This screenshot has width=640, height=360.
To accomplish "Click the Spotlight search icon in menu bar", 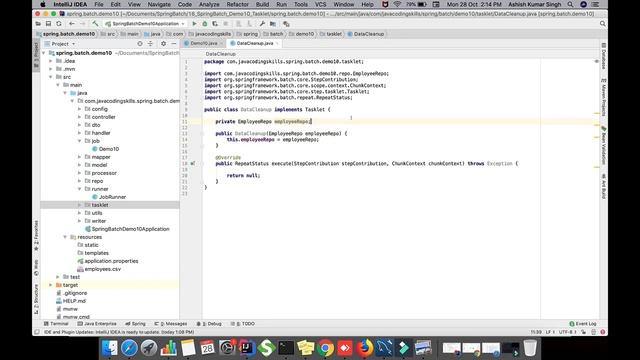I will 570,4.
